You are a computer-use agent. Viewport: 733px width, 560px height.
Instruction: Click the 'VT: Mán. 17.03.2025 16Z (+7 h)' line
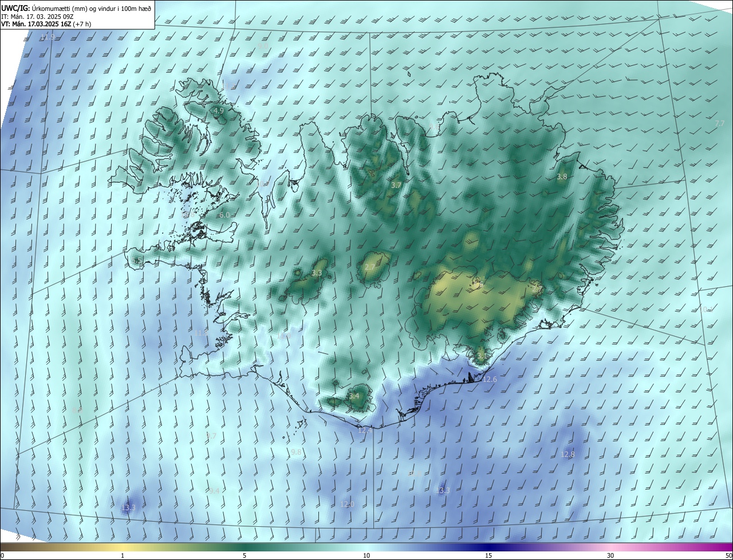click(46, 24)
